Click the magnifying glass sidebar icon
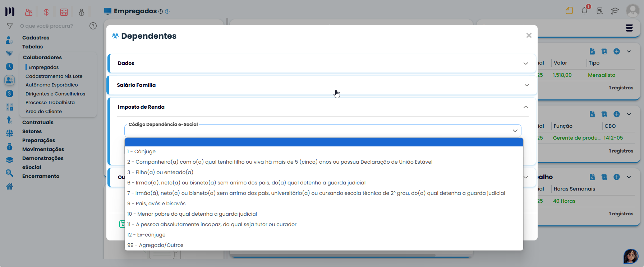The height and width of the screenshot is (267, 644). [x=10, y=173]
